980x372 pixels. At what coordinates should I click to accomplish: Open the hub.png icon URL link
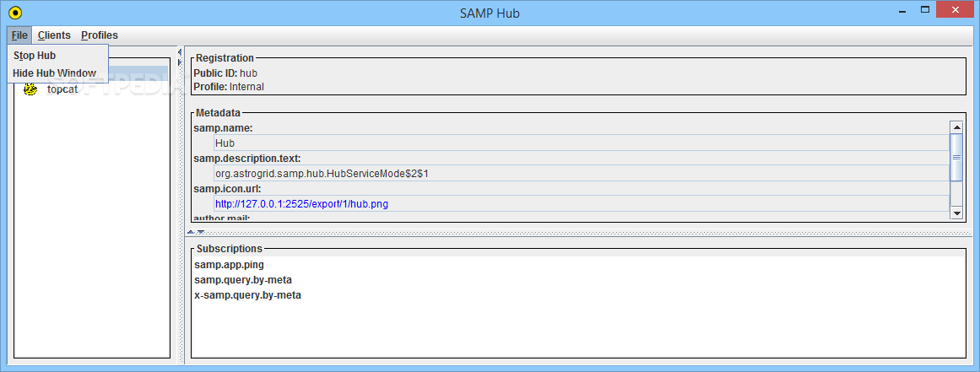pyautogui.click(x=302, y=204)
